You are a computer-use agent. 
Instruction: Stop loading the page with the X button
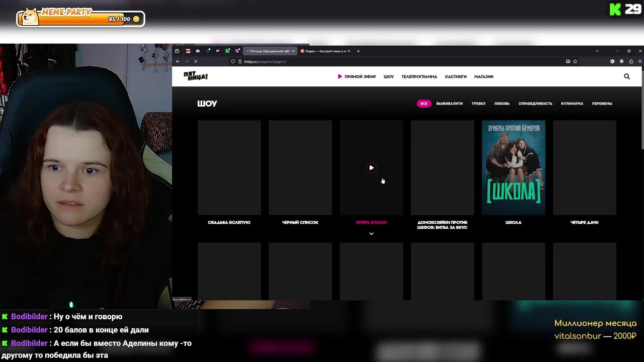[x=196, y=61]
